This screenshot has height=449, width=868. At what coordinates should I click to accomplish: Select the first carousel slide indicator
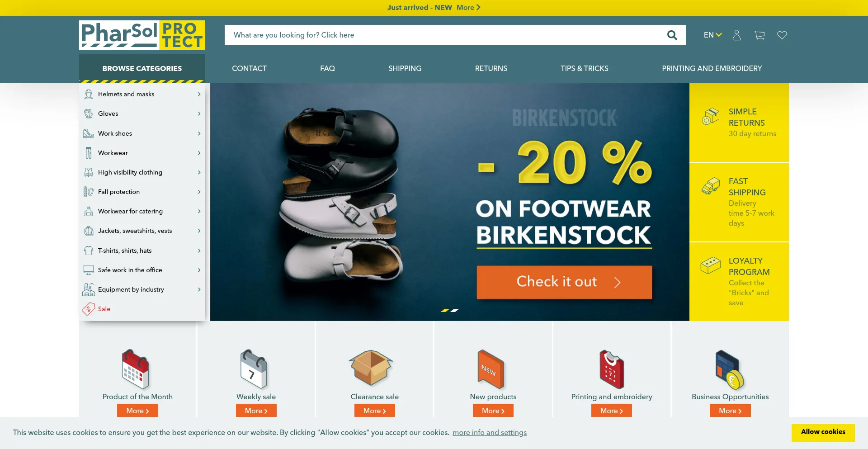click(445, 310)
